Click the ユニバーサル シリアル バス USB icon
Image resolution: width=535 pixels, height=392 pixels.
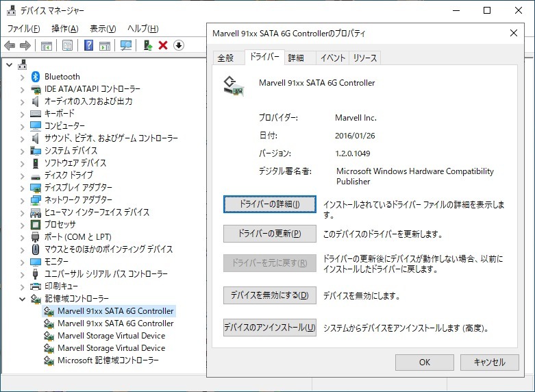[35, 273]
